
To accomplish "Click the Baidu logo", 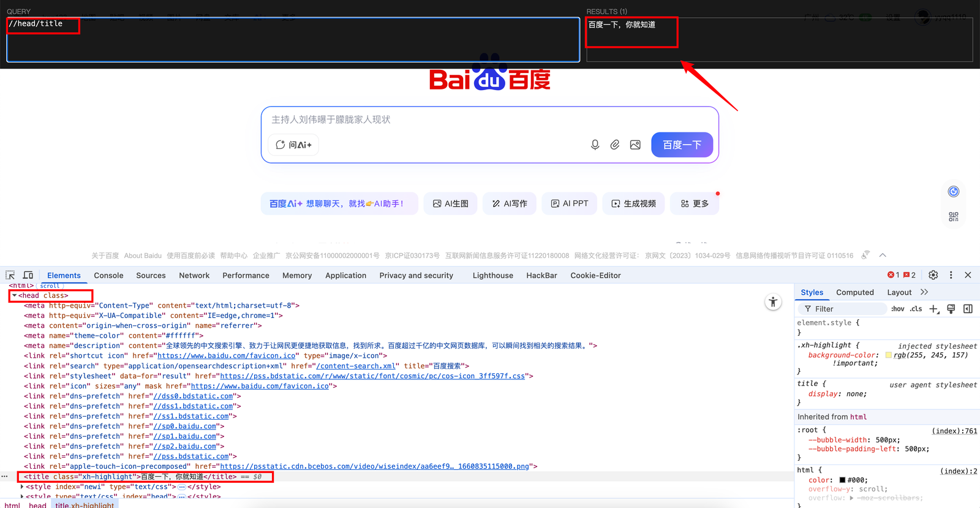I will [490, 74].
